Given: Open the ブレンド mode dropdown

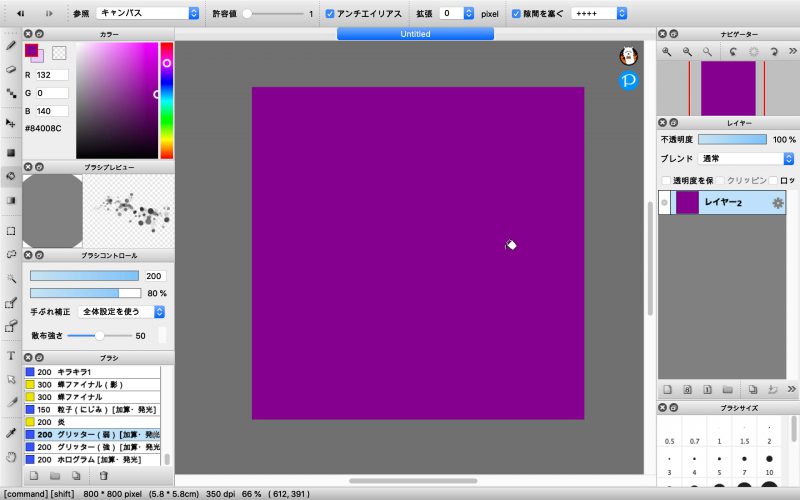Looking at the screenshot, I should point(746,158).
